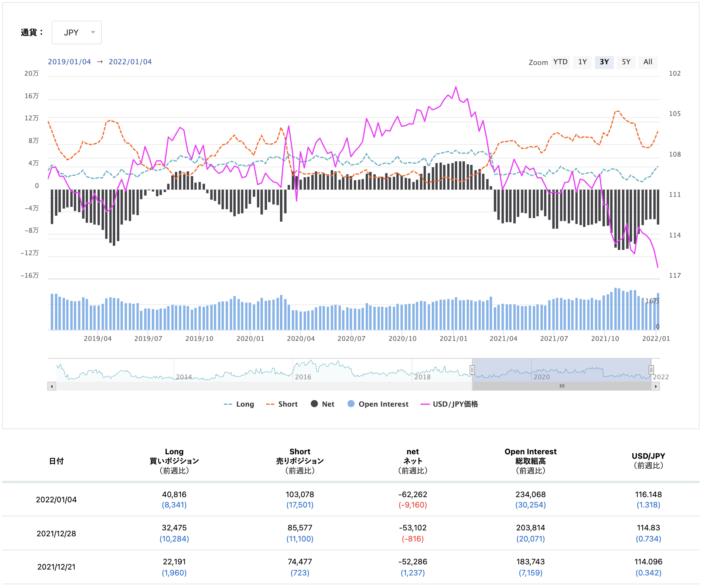Click Open Interest value 203,814
704x588 pixels.
pyautogui.click(x=530, y=528)
